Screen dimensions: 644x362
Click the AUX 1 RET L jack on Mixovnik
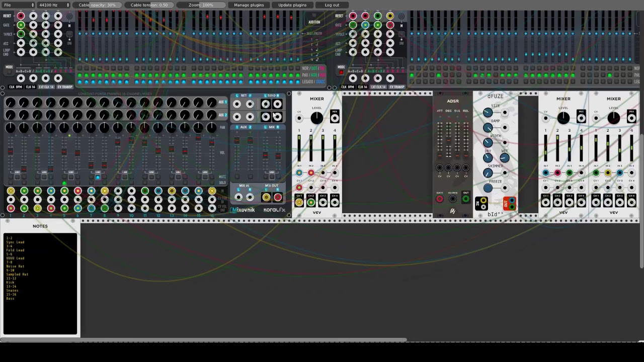click(x=237, y=104)
